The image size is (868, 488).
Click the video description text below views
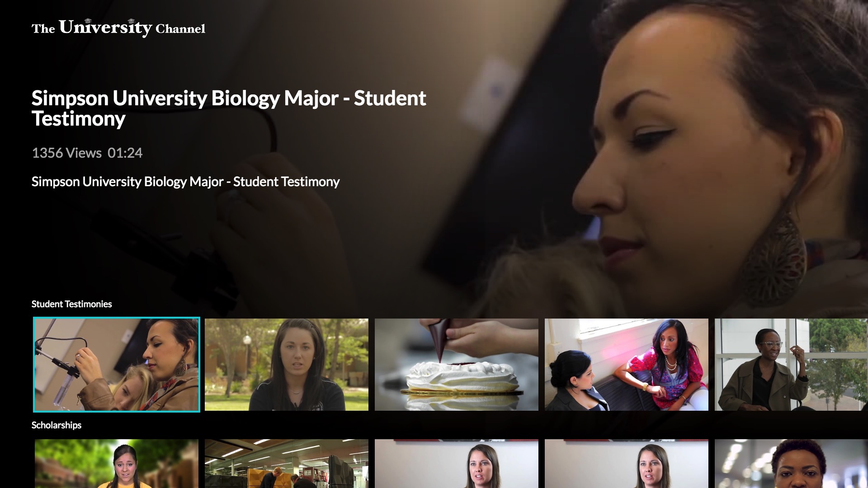click(x=185, y=182)
